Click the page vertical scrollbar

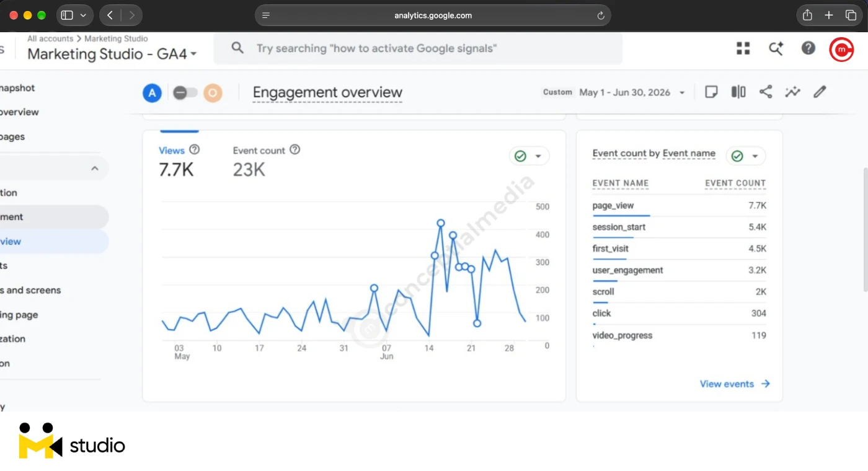(864, 229)
